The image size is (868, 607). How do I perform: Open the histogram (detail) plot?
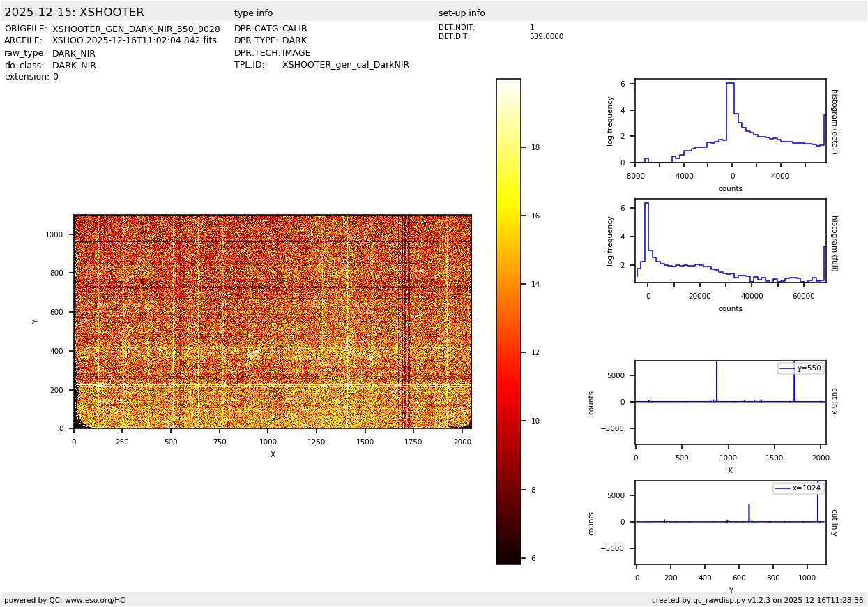tap(730, 121)
